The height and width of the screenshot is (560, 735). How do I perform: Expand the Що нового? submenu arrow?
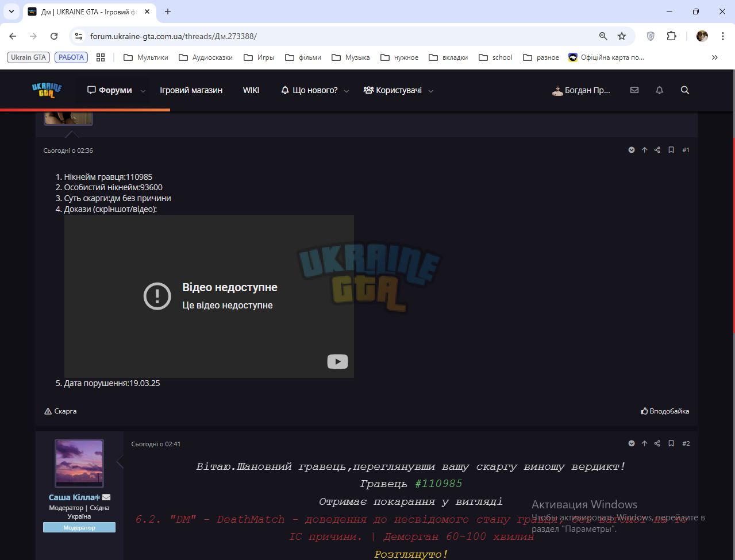347,91
